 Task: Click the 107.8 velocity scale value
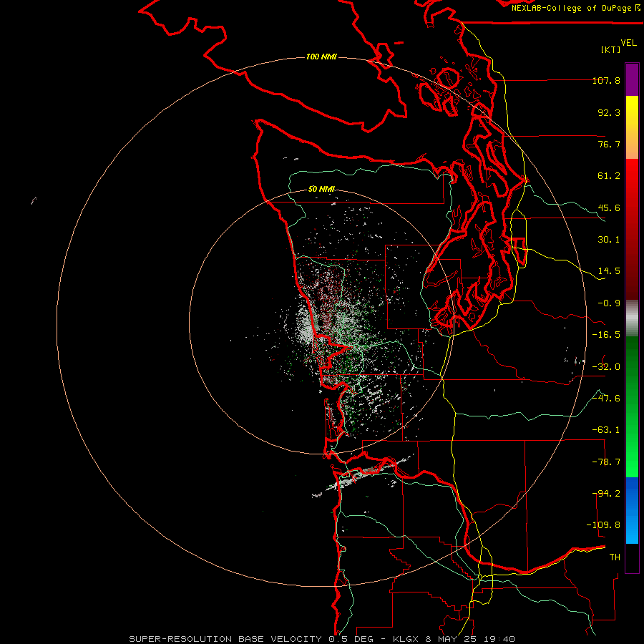point(606,80)
